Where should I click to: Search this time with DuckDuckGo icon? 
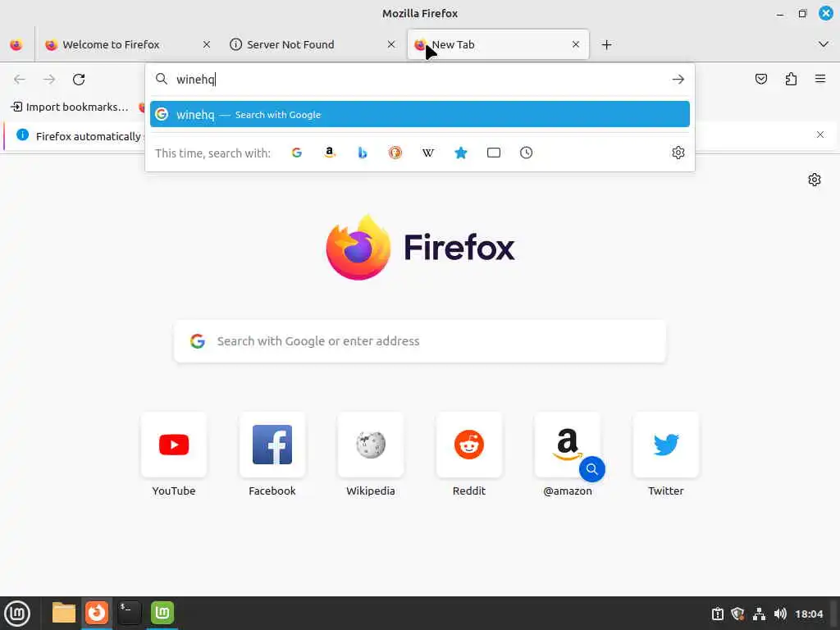point(395,153)
